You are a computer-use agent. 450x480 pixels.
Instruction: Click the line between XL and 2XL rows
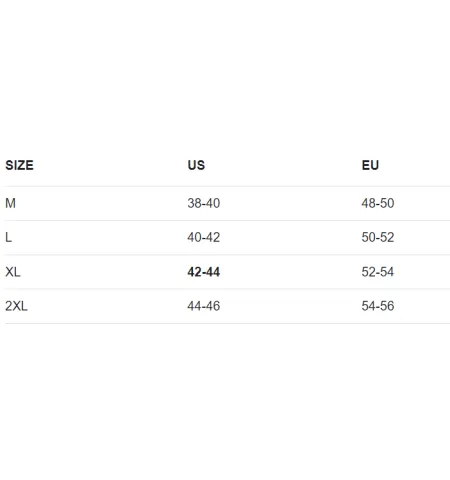[x=227, y=289]
